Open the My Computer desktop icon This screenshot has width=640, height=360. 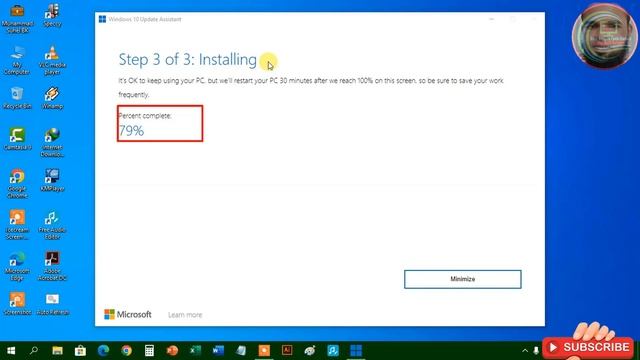pos(17,60)
